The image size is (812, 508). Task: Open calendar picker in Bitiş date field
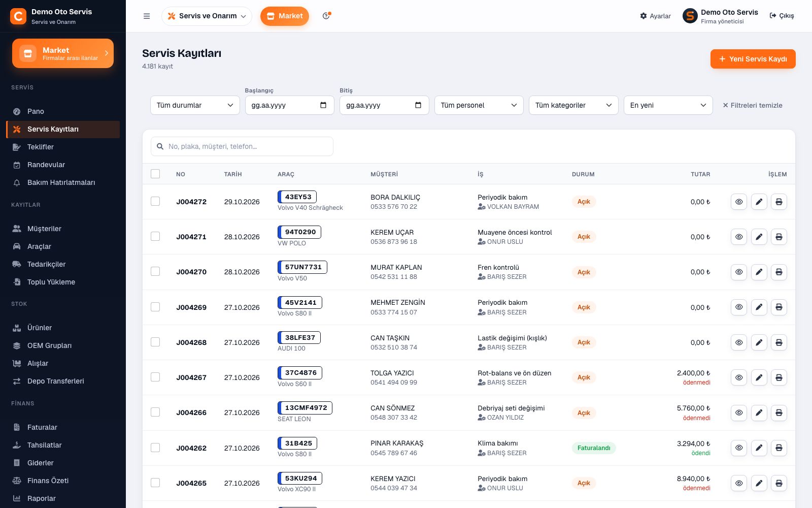coord(418,105)
